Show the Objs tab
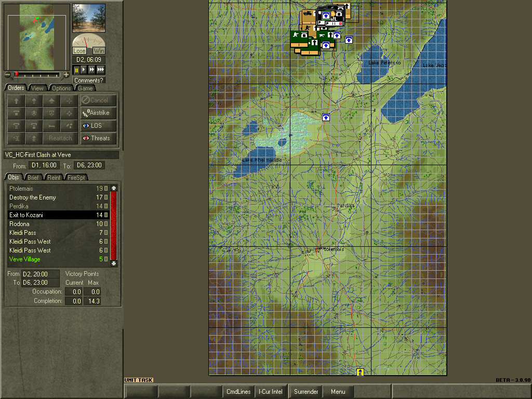Image resolution: width=532 pixels, height=399 pixels. tap(14, 177)
